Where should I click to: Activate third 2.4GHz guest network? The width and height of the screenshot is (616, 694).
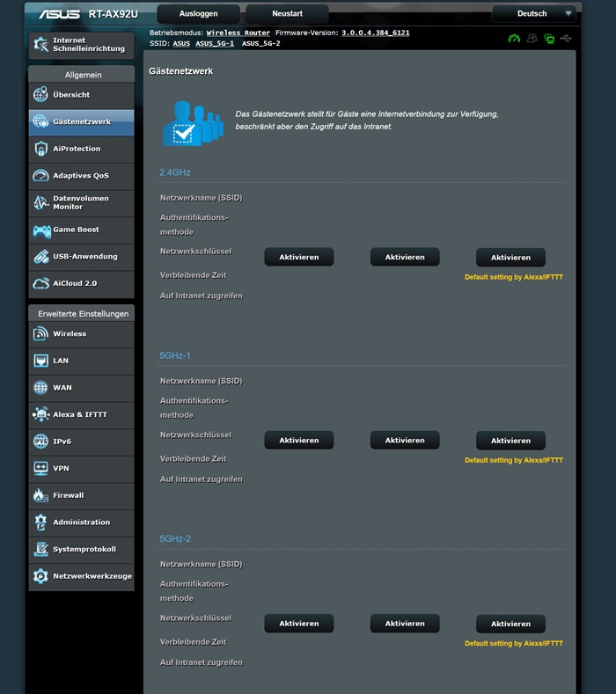click(x=510, y=258)
